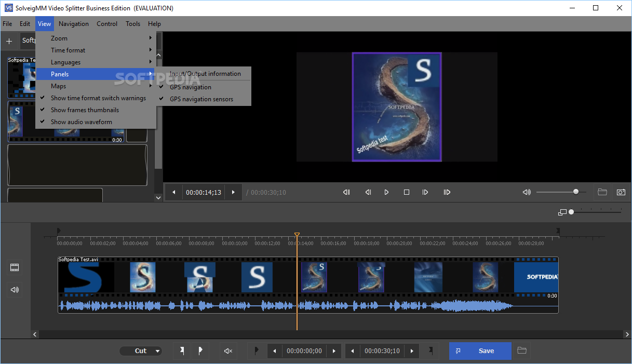Viewport: 632px width, 364px height.
Task: Stop video playback
Action: click(x=407, y=192)
